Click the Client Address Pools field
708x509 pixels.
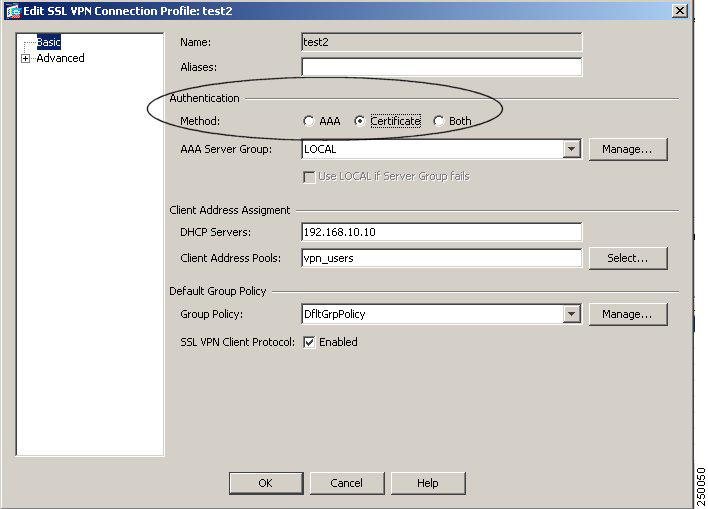(442, 258)
